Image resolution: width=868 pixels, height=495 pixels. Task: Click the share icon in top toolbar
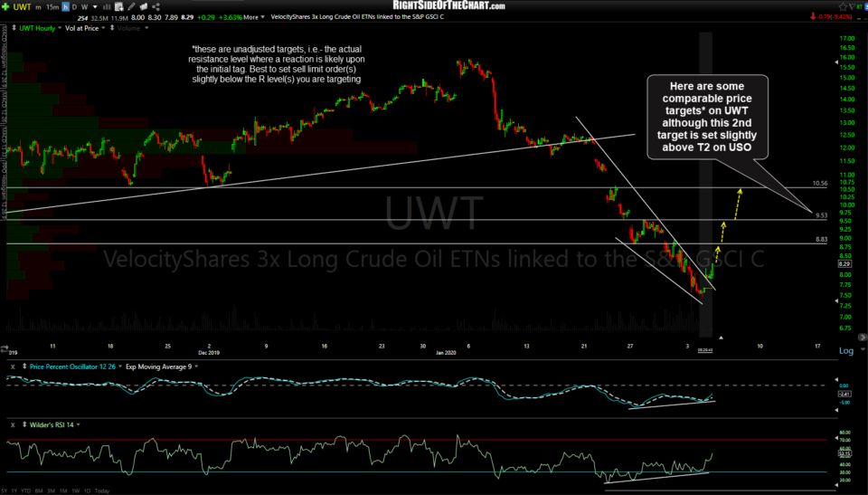(x=156, y=6)
